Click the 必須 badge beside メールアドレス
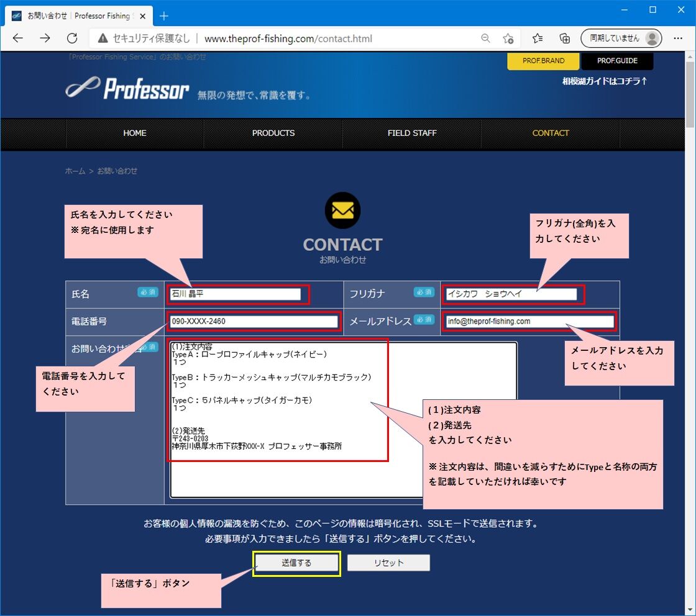Image resolution: width=696 pixels, height=616 pixels. pos(424,319)
